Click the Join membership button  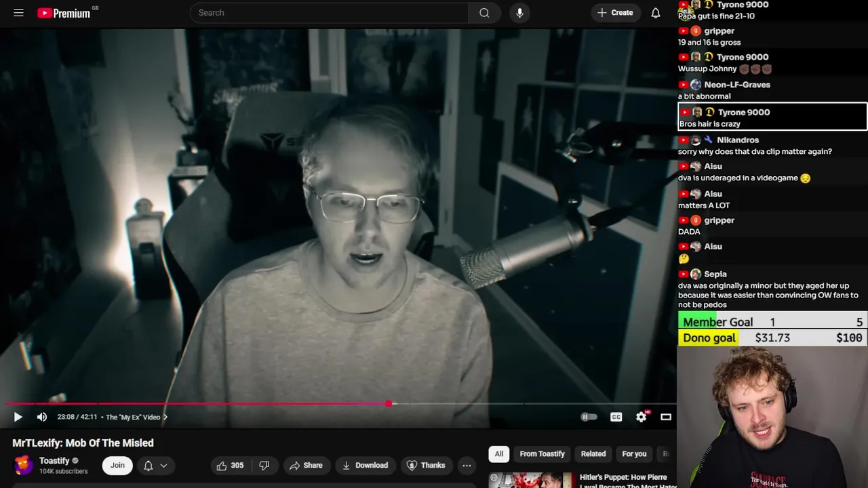[117, 465]
